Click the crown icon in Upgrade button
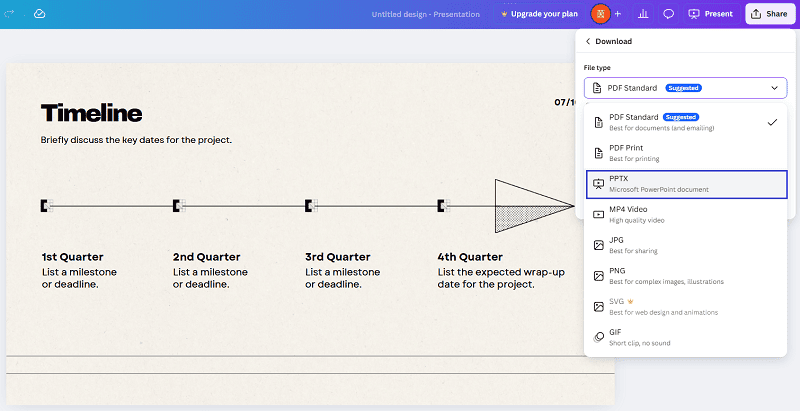The width and height of the screenshot is (800, 411). point(504,14)
